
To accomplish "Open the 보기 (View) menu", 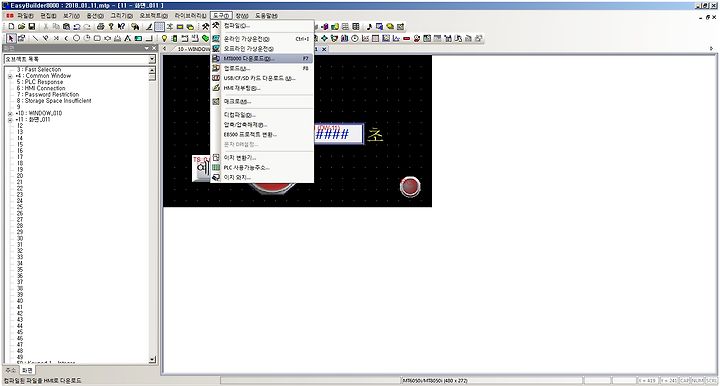I will pyautogui.click(x=71, y=16).
